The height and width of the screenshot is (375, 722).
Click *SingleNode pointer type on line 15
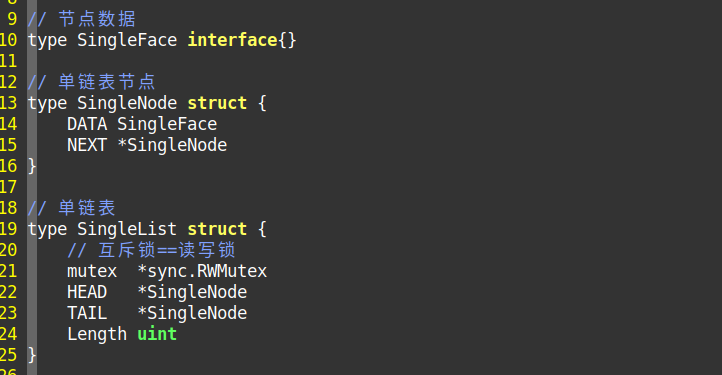pos(172,145)
